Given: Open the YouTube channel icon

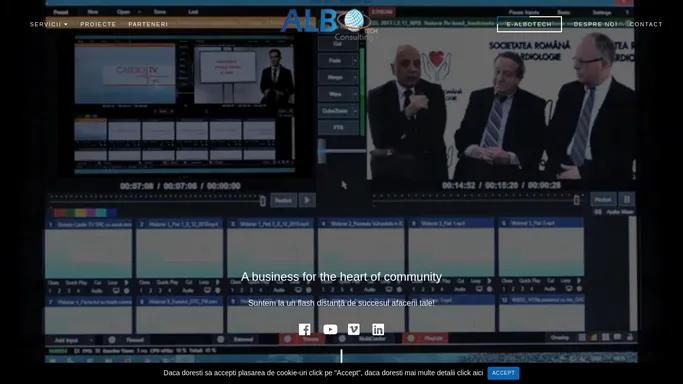Looking at the screenshot, I should [x=330, y=330].
